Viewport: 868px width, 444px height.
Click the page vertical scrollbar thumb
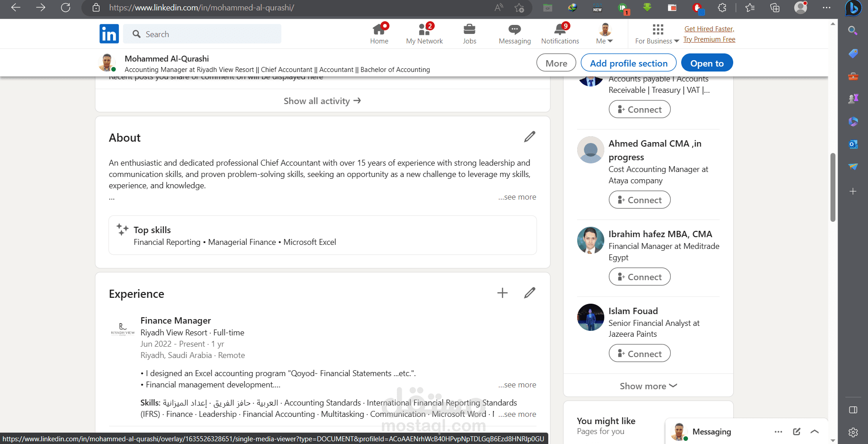tap(833, 187)
